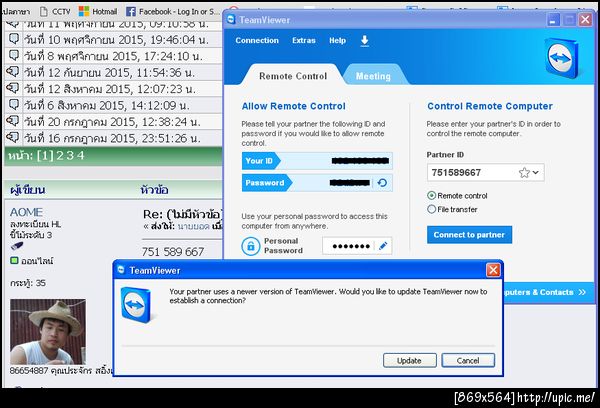Select the File transfer radio option
600x408 pixels.
tap(431, 209)
